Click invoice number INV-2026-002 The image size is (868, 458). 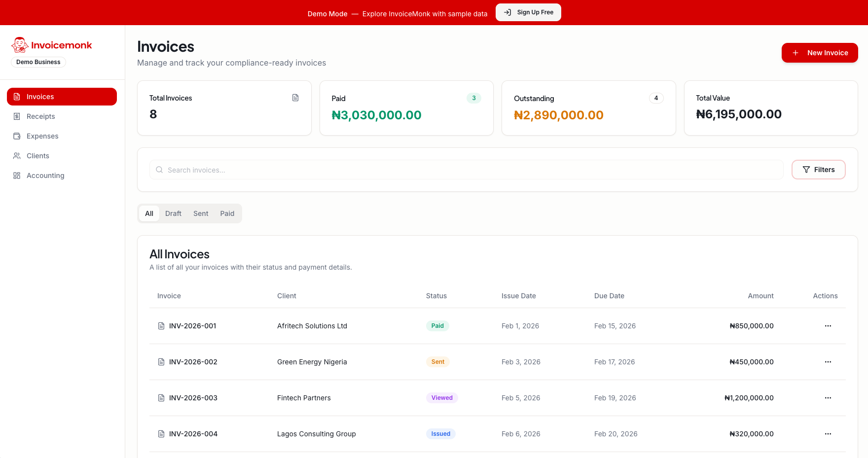(193, 362)
